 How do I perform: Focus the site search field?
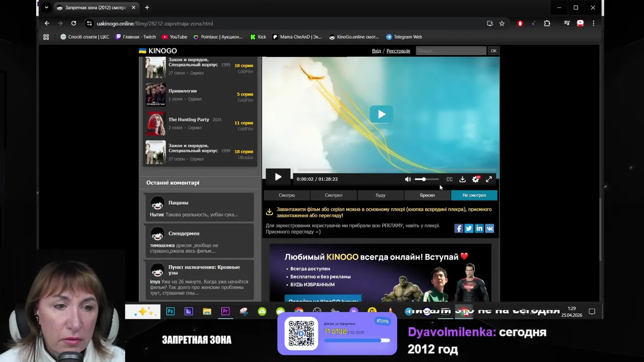451,51
